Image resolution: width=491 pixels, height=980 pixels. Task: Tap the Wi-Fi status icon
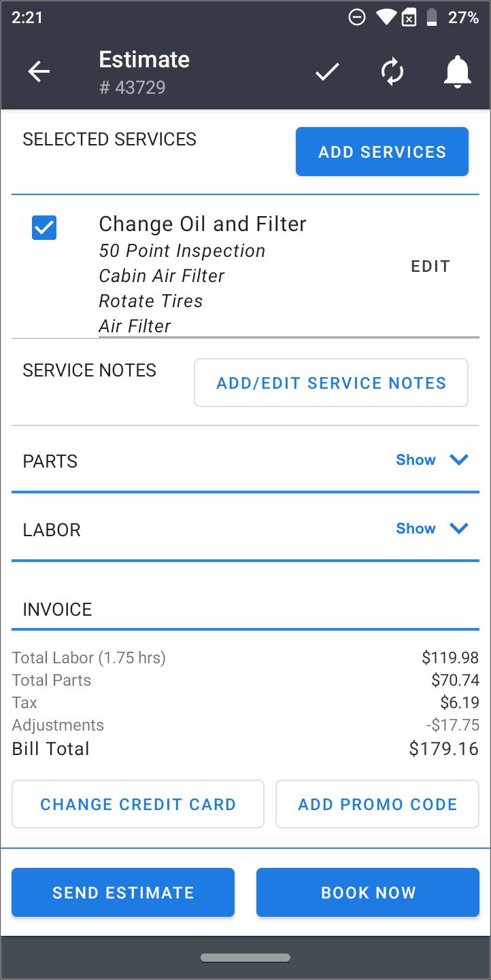tap(386, 18)
